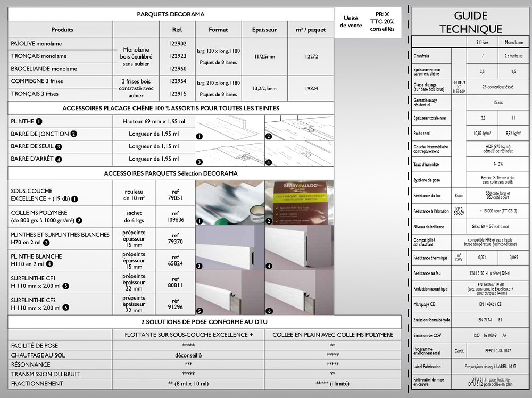Select the Monolame column header in Guide Technique
Image resolution: width=532 pixels, height=398 pixels.
513,42
